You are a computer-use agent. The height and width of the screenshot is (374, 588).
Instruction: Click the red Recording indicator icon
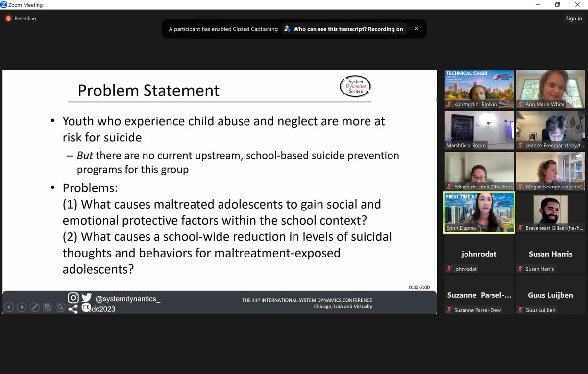coord(8,19)
